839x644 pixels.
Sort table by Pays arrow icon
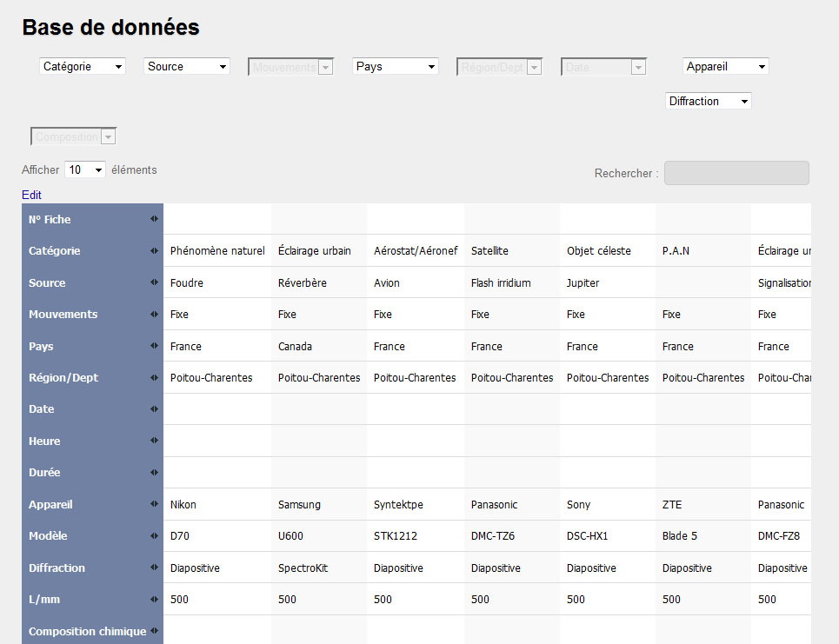point(154,346)
